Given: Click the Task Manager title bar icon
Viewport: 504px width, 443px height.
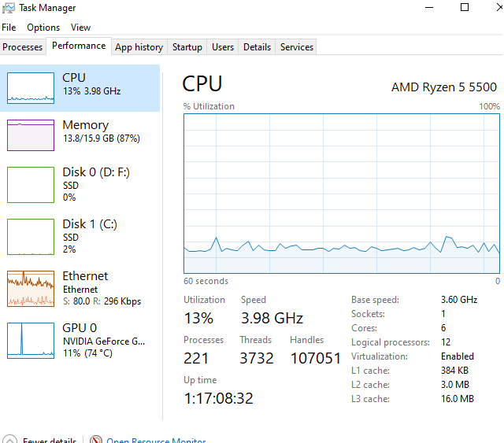Looking at the screenshot, I should pos(9,8).
